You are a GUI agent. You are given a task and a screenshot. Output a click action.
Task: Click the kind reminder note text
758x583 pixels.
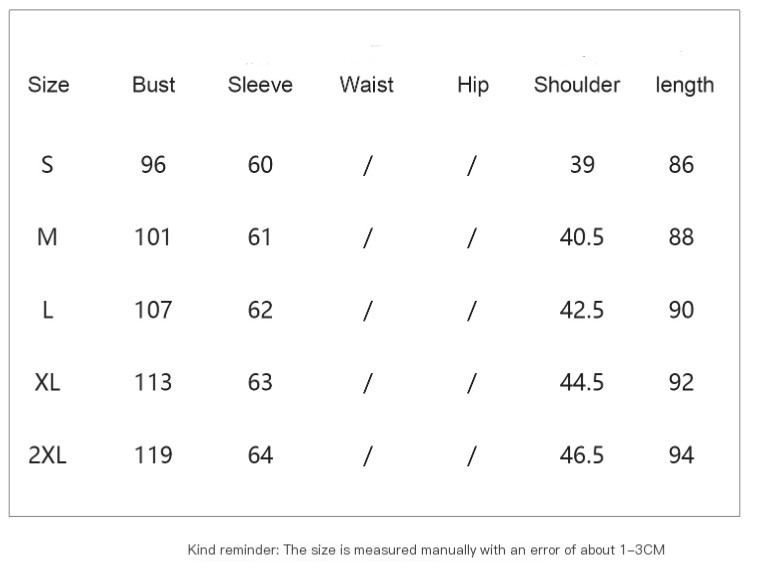click(x=426, y=549)
